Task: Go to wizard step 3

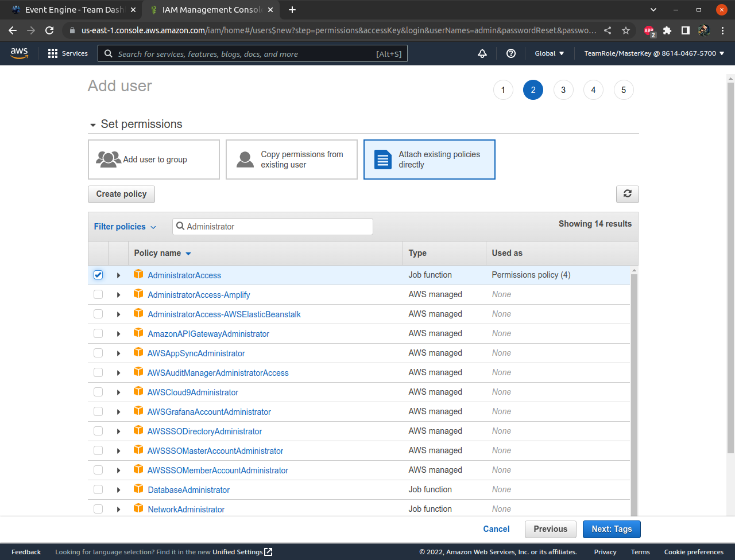Action: pyautogui.click(x=563, y=90)
